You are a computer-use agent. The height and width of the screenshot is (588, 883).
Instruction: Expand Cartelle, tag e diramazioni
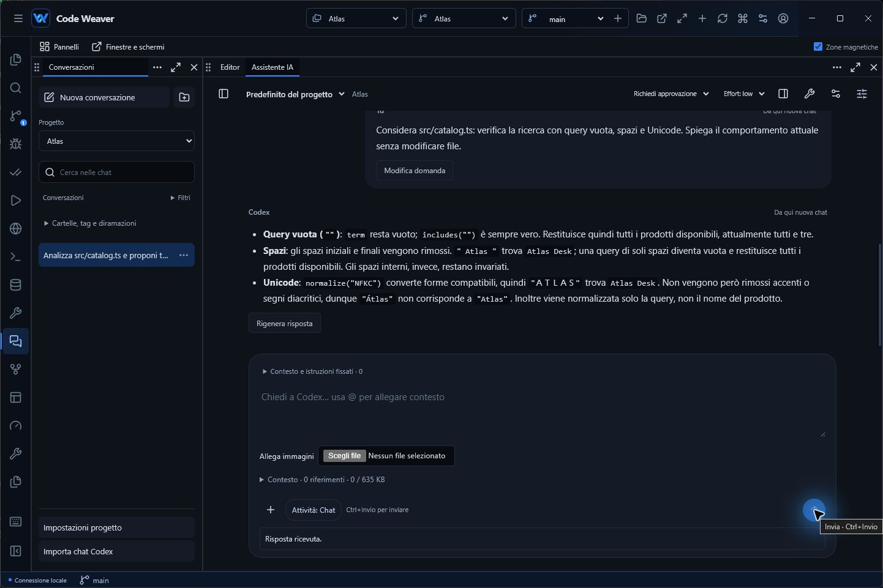pyautogui.click(x=90, y=223)
